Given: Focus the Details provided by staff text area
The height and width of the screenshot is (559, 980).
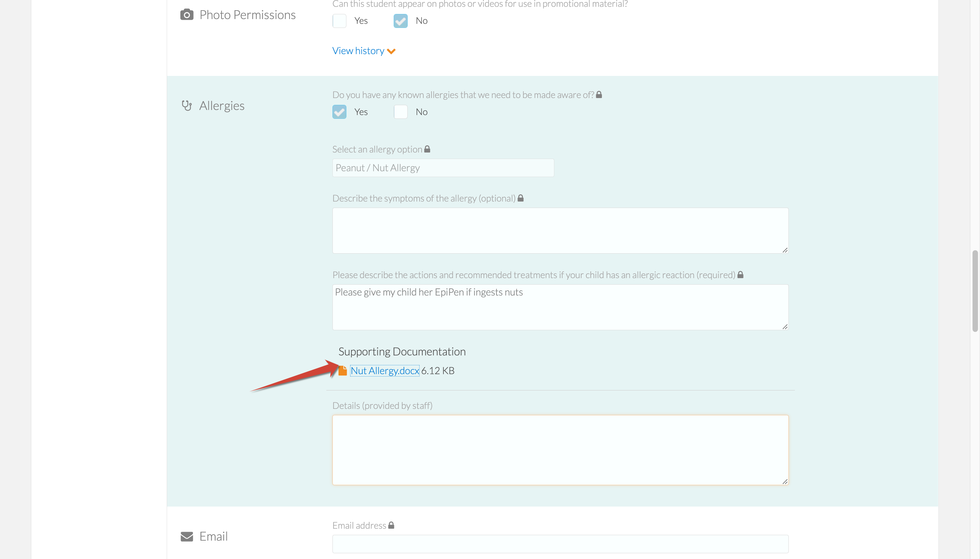Looking at the screenshot, I should (x=560, y=450).
